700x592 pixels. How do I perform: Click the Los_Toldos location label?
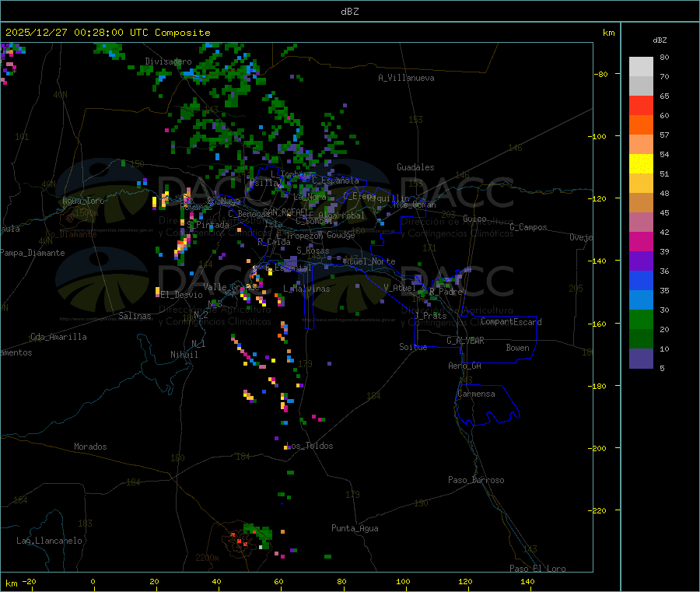click(x=310, y=446)
